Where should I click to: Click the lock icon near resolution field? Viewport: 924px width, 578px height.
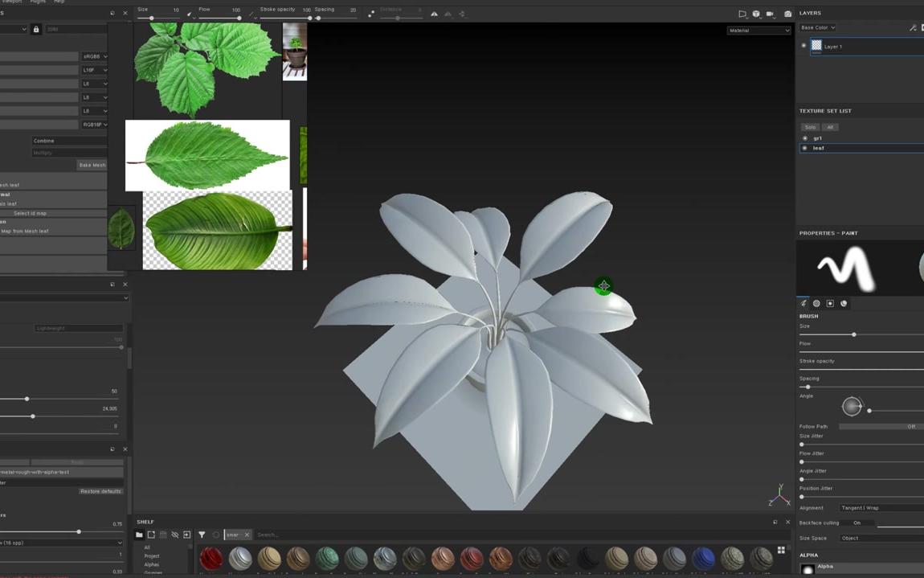tap(36, 29)
